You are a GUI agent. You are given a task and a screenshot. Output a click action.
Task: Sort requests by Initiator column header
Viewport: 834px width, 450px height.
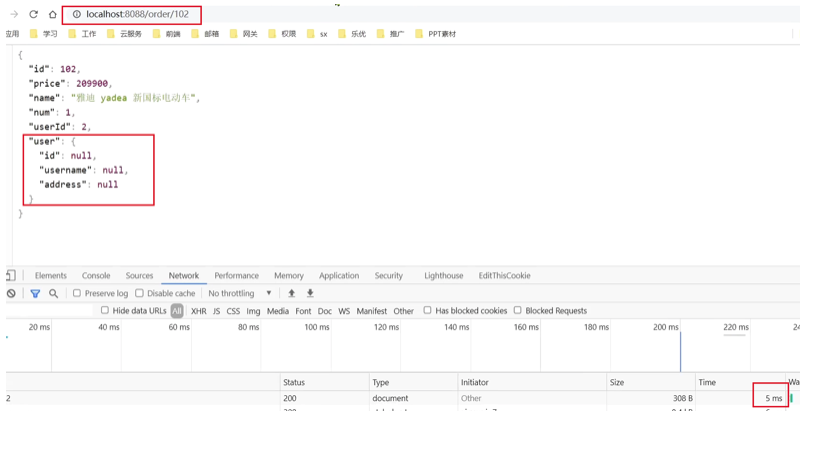click(x=532, y=382)
